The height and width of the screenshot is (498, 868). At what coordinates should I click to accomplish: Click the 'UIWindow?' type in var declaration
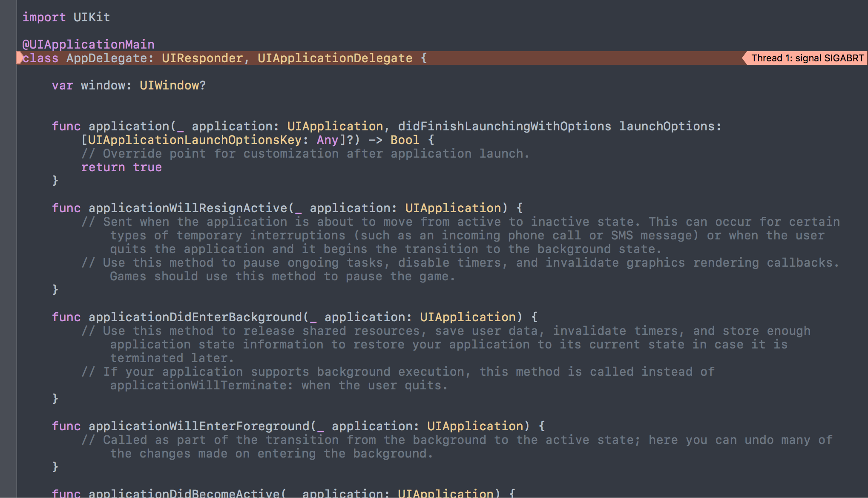point(172,85)
